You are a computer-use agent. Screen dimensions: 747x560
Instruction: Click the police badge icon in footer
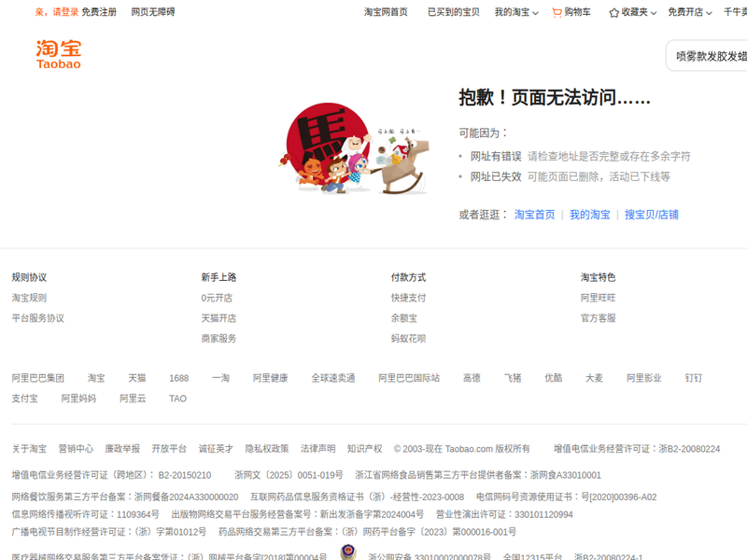pyautogui.click(x=347, y=552)
